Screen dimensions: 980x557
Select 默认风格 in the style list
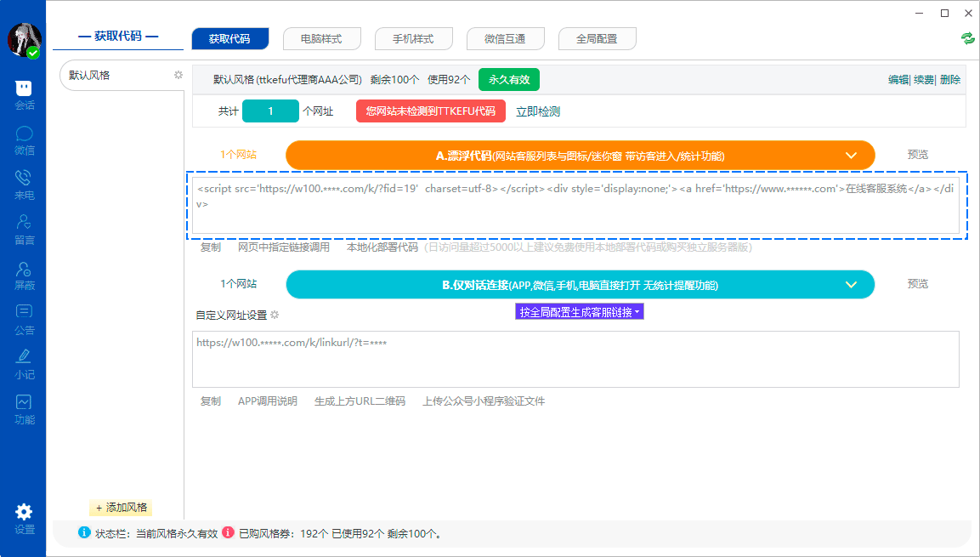coord(122,76)
